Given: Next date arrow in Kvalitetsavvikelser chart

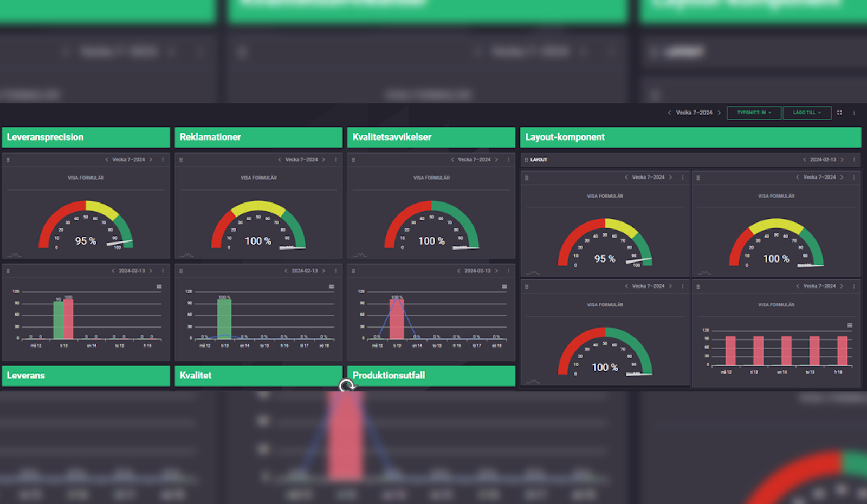Looking at the screenshot, I should pyautogui.click(x=496, y=271).
